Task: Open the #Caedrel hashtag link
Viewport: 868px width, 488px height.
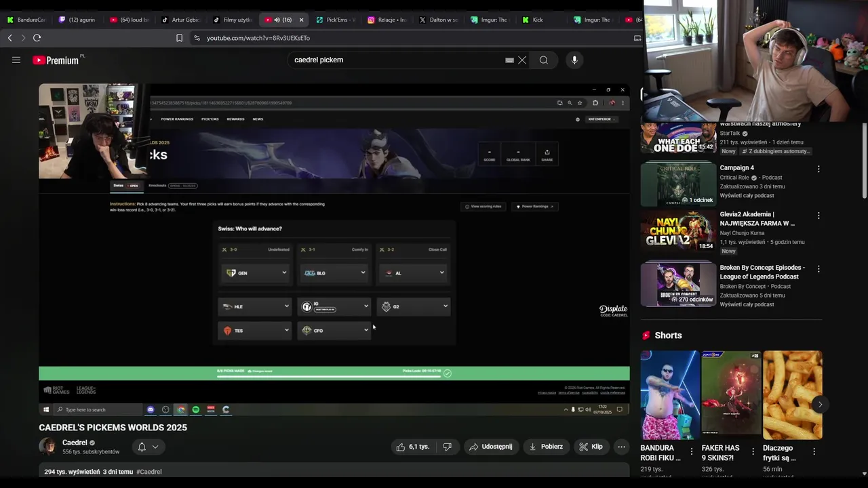Action: point(149,472)
